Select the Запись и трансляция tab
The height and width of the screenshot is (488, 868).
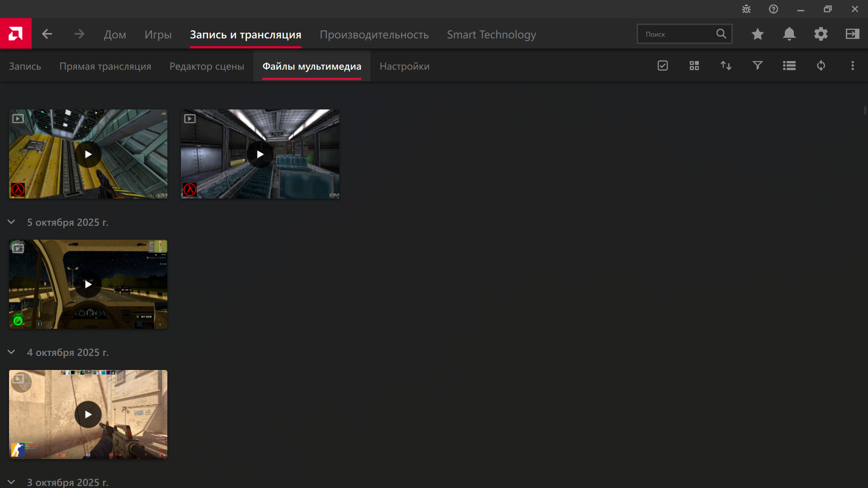[x=246, y=34]
